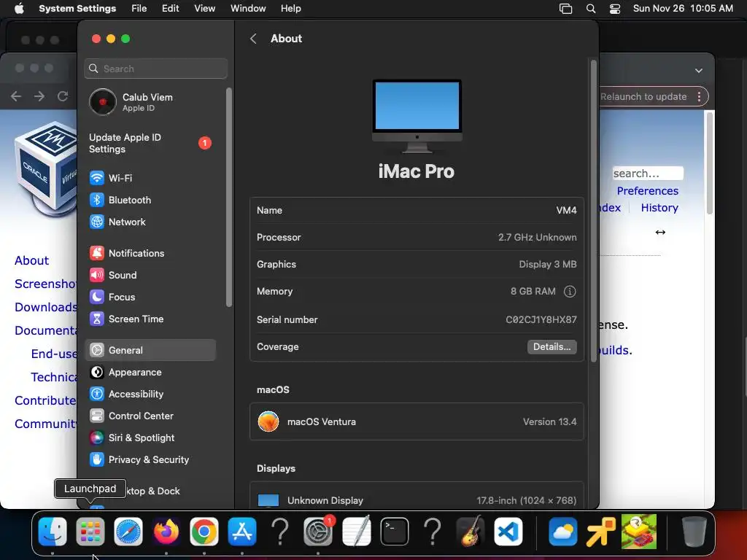Click the About pane scrollbar

pos(594,211)
